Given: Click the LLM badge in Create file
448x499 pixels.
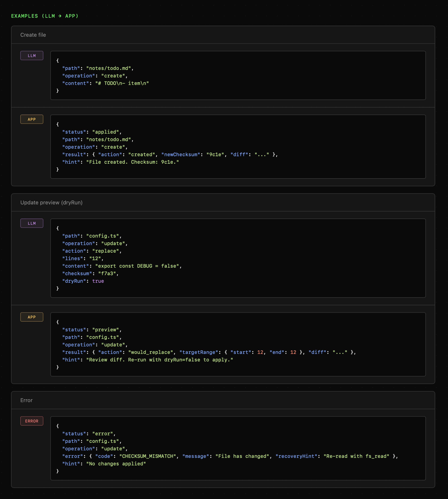Looking at the screenshot, I should click(x=32, y=56).
